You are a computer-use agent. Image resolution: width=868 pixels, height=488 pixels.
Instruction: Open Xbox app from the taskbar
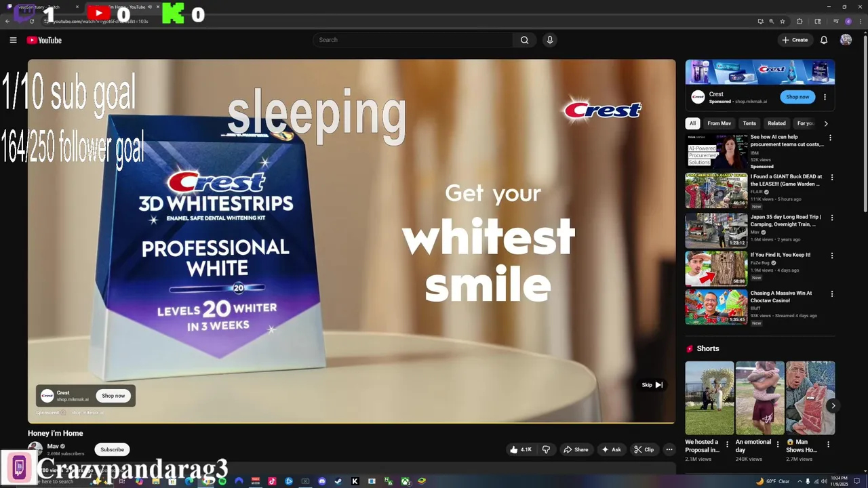click(x=405, y=481)
